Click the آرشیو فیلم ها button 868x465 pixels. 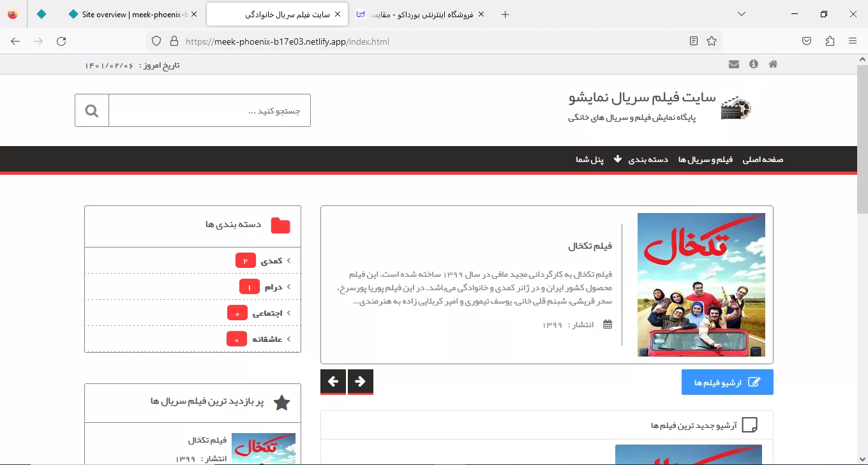coord(727,382)
